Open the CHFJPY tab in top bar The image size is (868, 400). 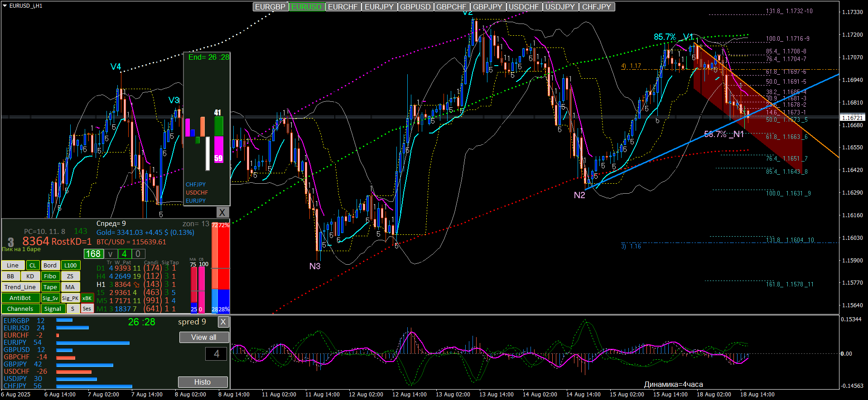point(597,7)
